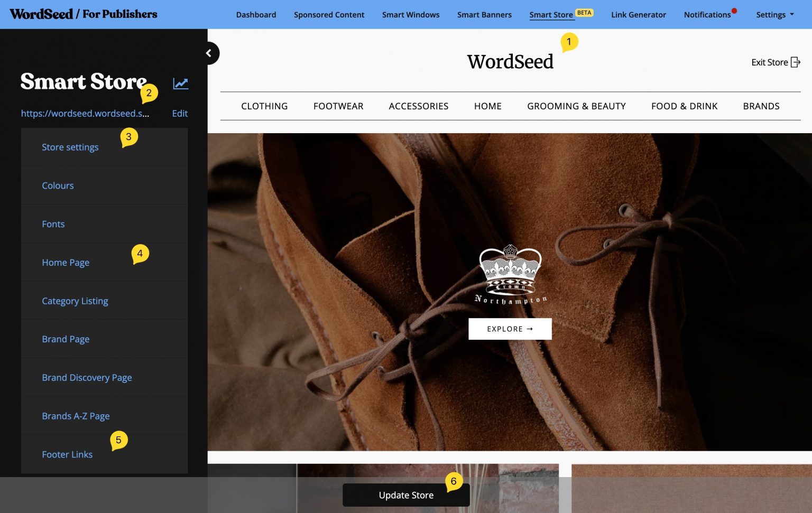812x513 pixels.
Task: Open the Settings dropdown menu
Action: [x=774, y=14]
